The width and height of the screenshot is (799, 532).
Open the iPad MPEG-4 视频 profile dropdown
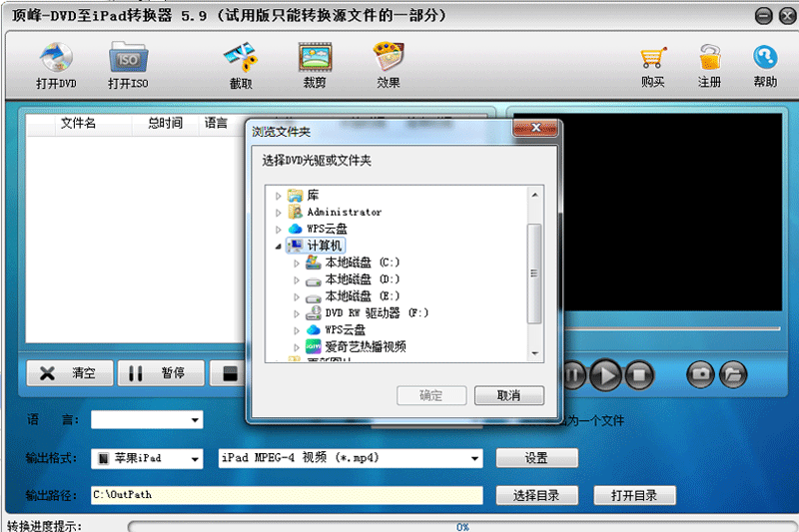click(x=474, y=458)
